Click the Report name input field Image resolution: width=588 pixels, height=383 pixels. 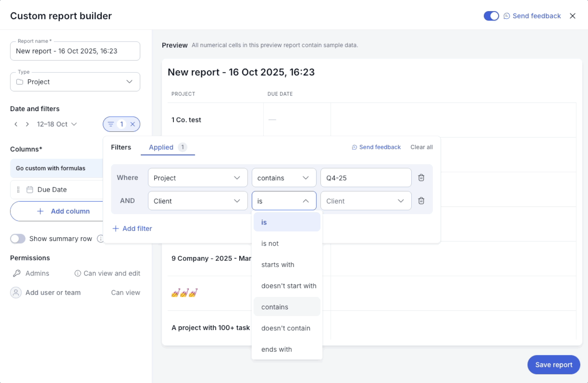coord(75,51)
